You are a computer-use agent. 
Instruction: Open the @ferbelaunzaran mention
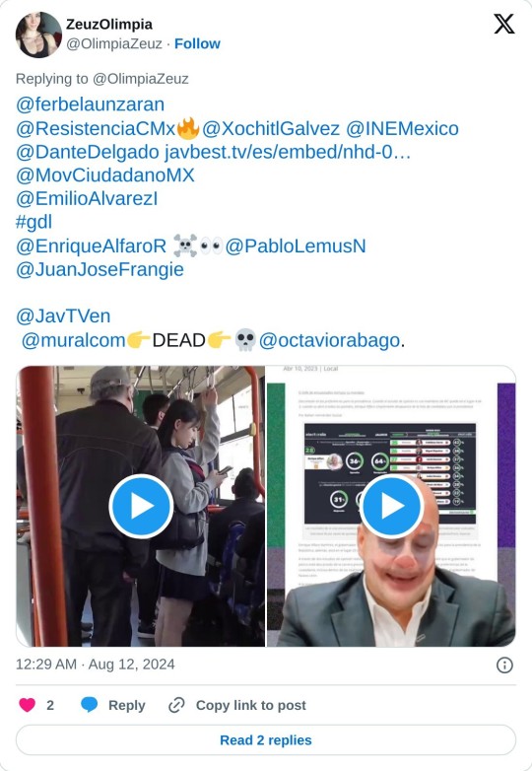pos(91,105)
